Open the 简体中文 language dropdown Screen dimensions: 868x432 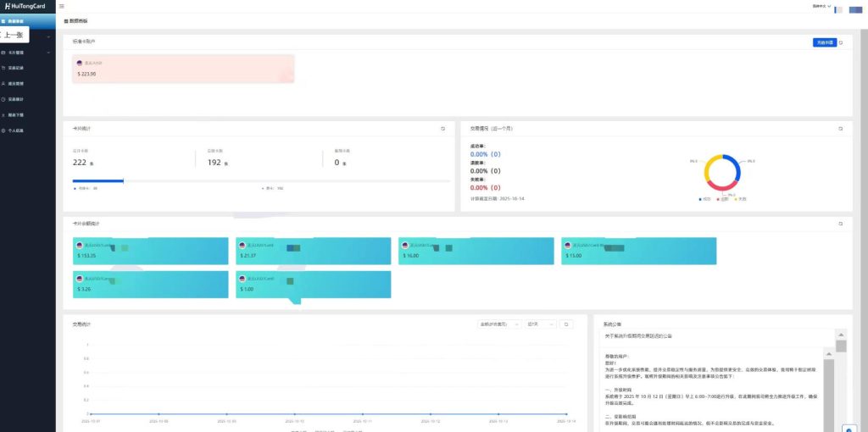click(820, 6)
